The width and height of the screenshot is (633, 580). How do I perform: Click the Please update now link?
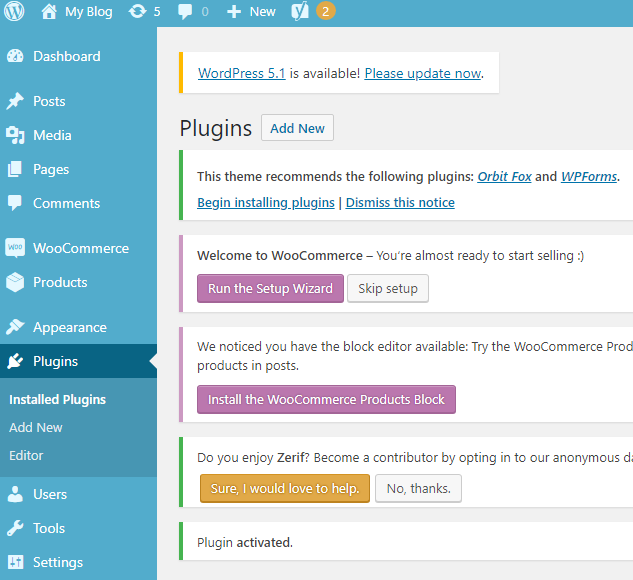click(423, 73)
